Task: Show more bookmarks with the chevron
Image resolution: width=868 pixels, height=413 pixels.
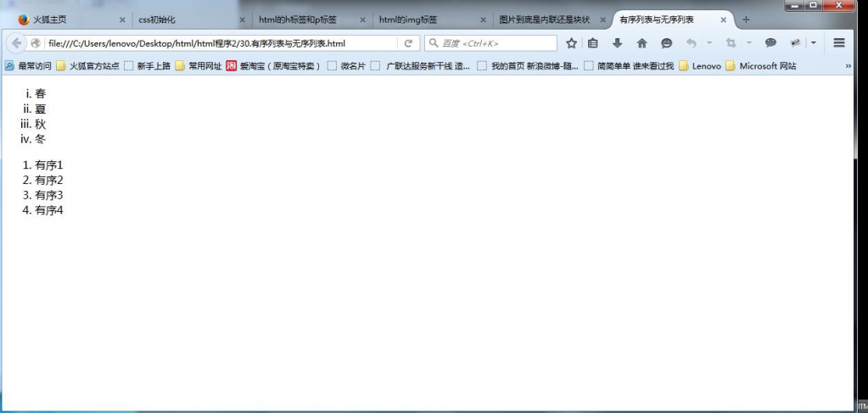Action: (x=848, y=66)
